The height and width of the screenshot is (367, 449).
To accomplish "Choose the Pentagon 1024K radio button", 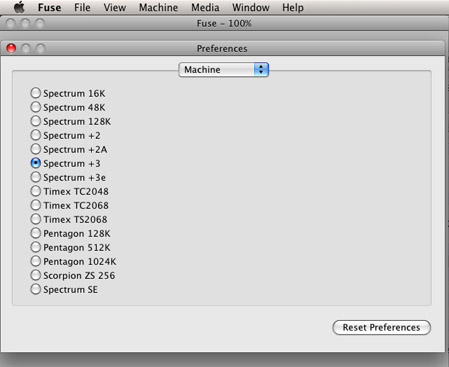I will coord(35,261).
